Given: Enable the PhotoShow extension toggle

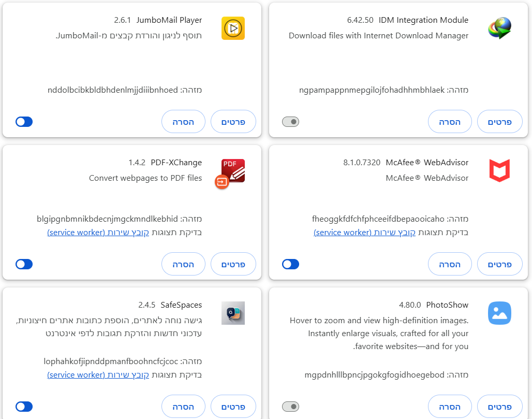Looking at the screenshot, I should point(290,407).
